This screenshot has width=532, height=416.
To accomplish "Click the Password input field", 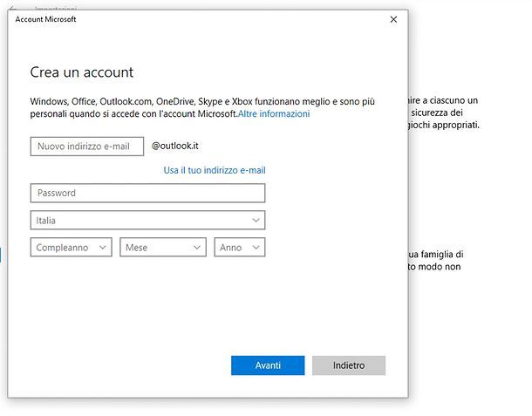I will tap(147, 193).
